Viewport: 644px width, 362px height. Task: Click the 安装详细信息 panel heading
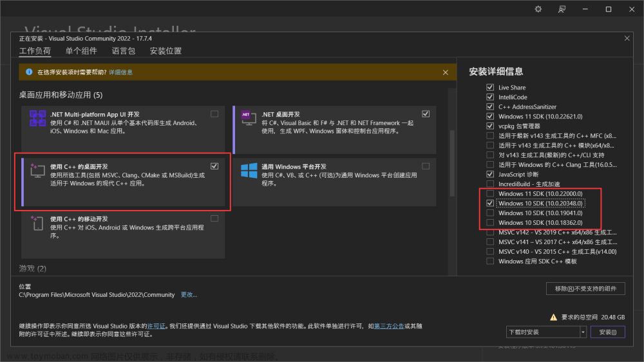coord(496,71)
